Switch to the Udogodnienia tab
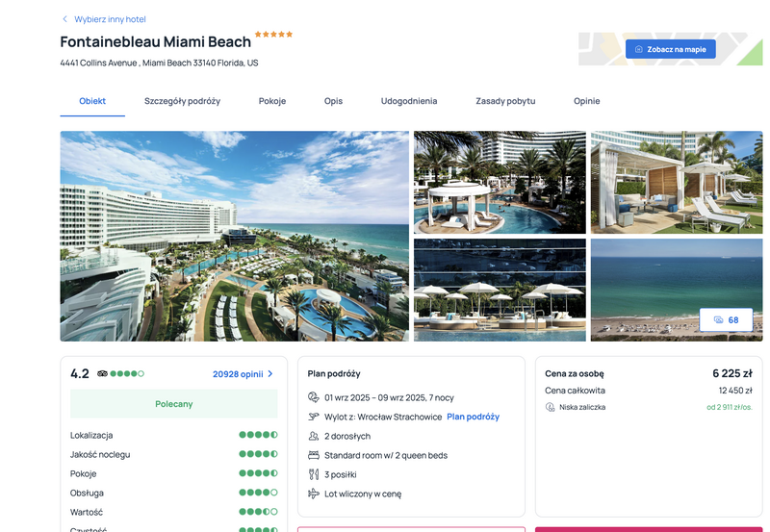 pos(409,101)
